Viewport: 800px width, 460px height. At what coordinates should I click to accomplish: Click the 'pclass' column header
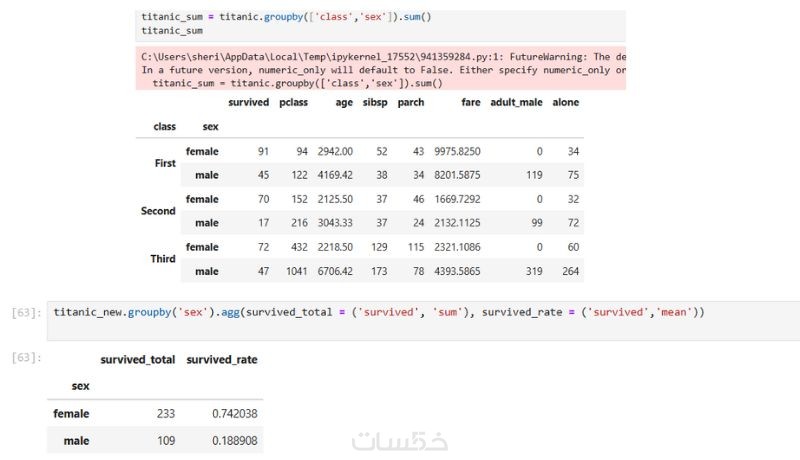293,103
